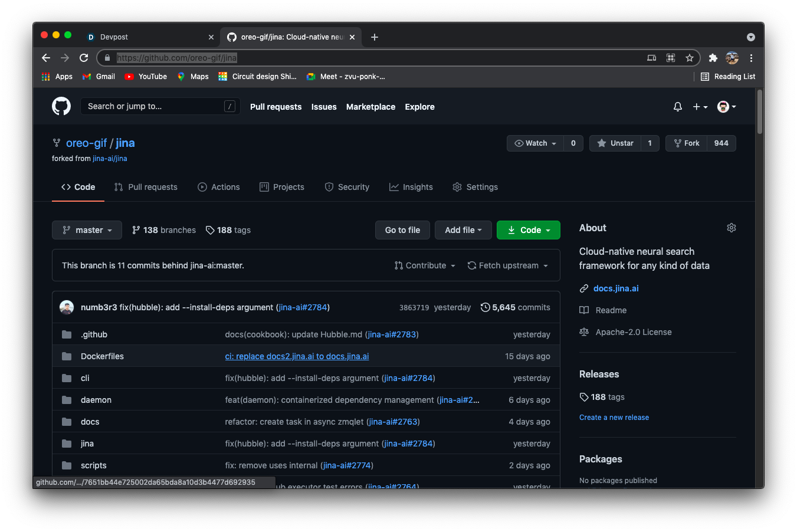Focus the Search or jump to field
The width and height of the screenshot is (797, 532).
(160, 106)
